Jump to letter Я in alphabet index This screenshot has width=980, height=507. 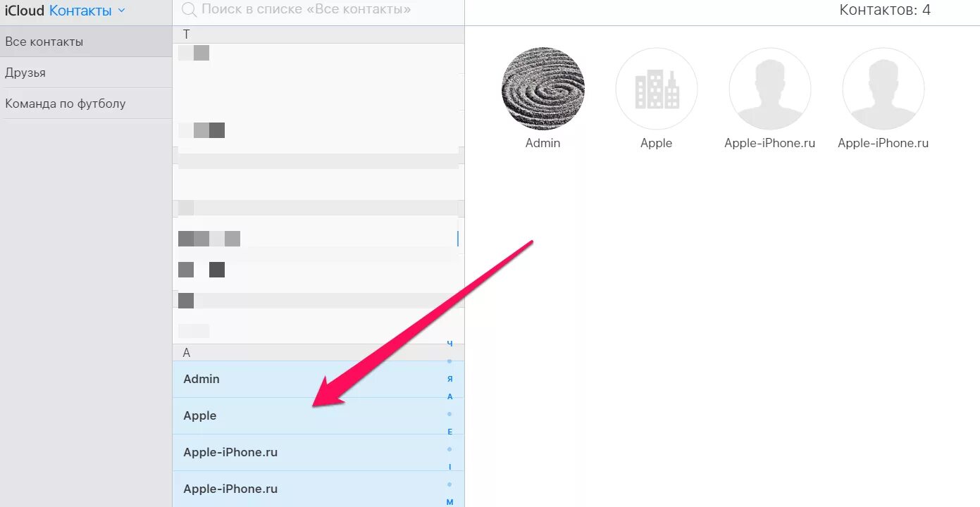(449, 379)
